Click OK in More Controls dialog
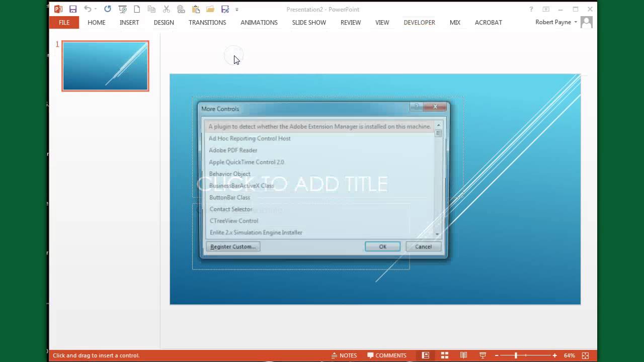The image size is (644, 362). pos(382,246)
